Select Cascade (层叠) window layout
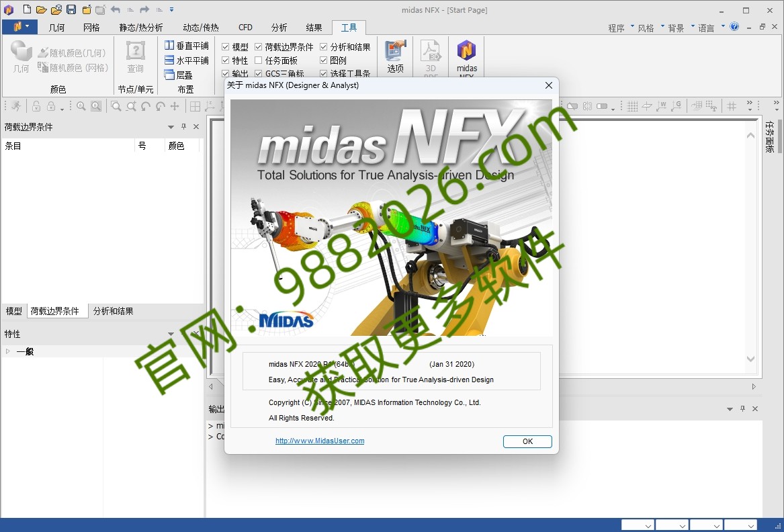Viewport: 784px width, 532px height. tap(179, 75)
